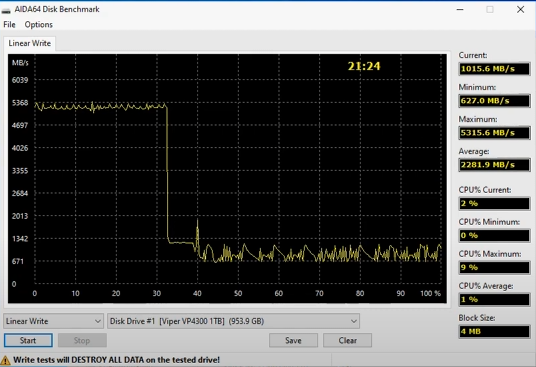Screen dimensions: 536x367
Task: Click the Maximum 5315.6 MB/s field
Action: 494,133
